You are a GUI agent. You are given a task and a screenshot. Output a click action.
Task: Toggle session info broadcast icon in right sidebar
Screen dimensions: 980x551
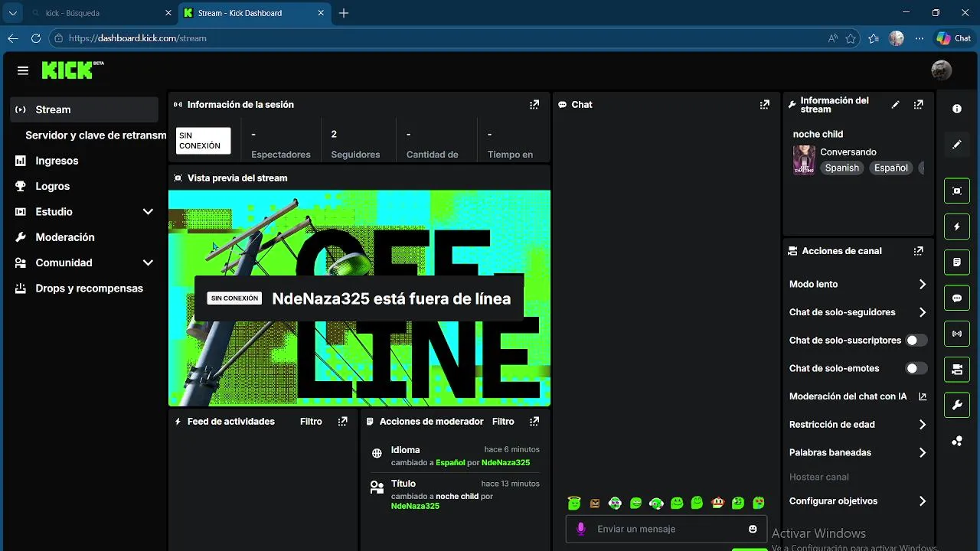(957, 334)
